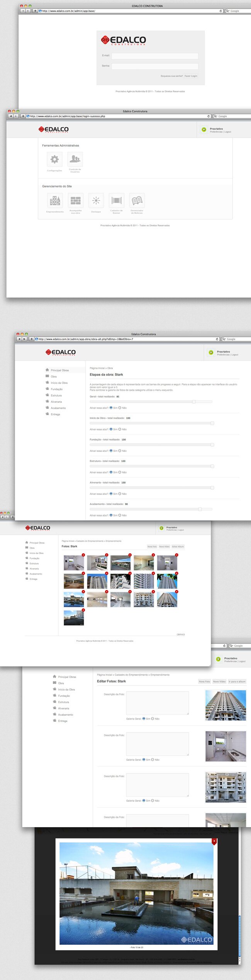Image resolution: width=251 pixels, height=980 pixels.
Task: Click the Senha password field
Action: (155, 66)
